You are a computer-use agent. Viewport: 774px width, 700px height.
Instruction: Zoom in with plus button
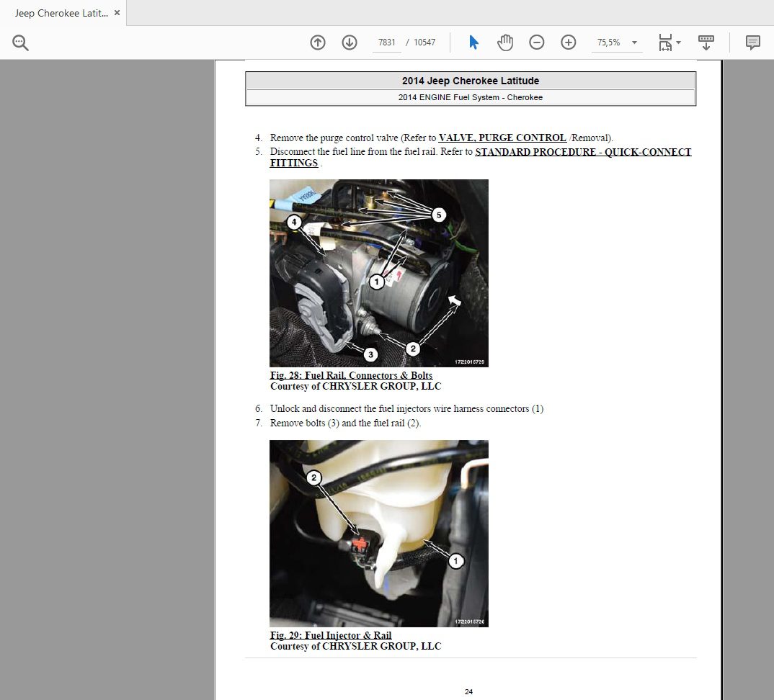(x=568, y=42)
